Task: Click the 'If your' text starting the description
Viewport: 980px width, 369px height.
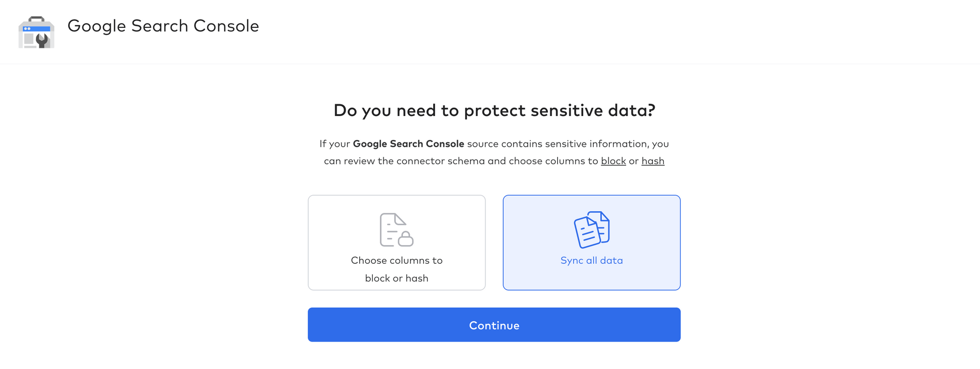Action: (335, 144)
